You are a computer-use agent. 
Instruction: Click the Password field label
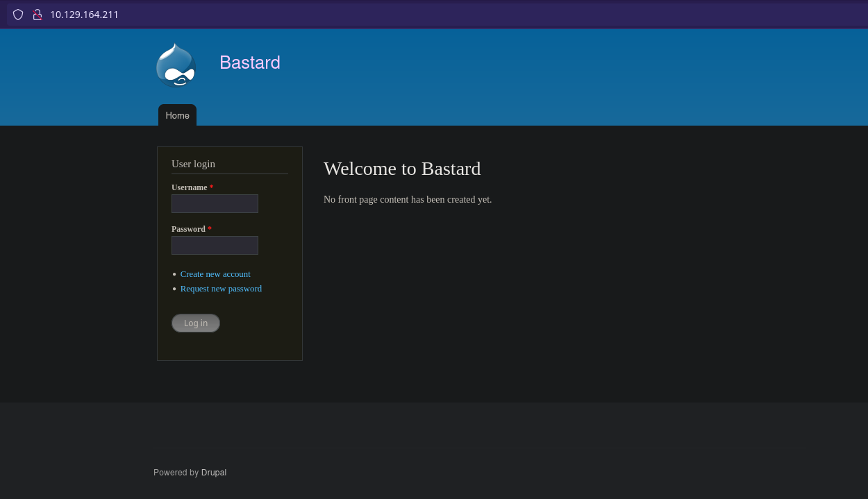pyautogui.click(x=188, y=229)
